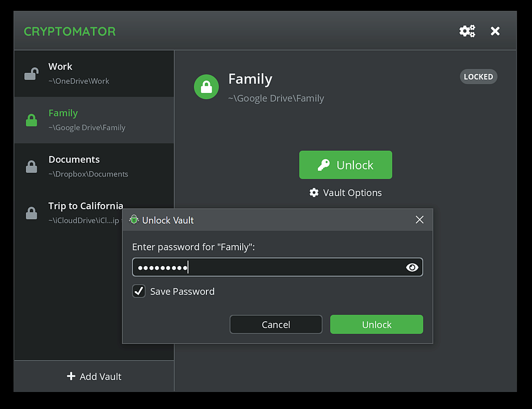Click the Save Password label
The height and width of the screenshot is (409, 532).
pos(182,292)
